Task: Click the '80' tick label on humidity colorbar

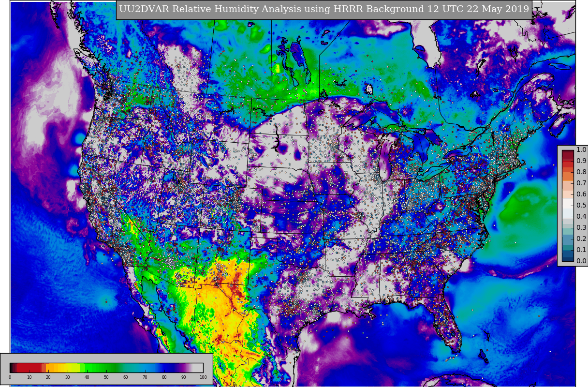Action: pos(164,377)
